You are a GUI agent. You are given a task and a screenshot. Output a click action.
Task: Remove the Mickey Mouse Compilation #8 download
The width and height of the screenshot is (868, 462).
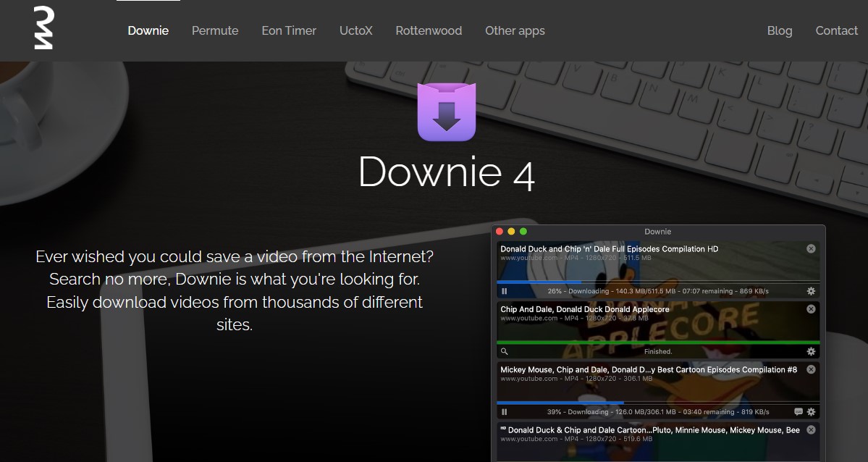(811, 369)
